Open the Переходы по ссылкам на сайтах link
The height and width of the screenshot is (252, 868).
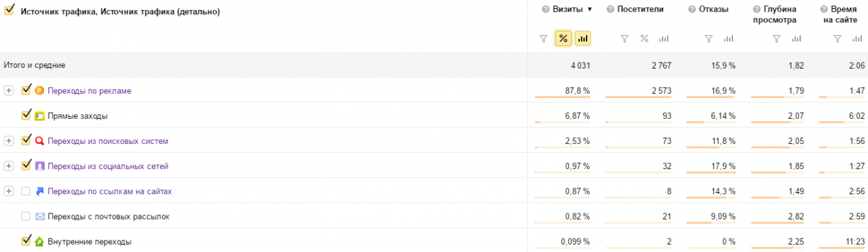pos(109,192)
